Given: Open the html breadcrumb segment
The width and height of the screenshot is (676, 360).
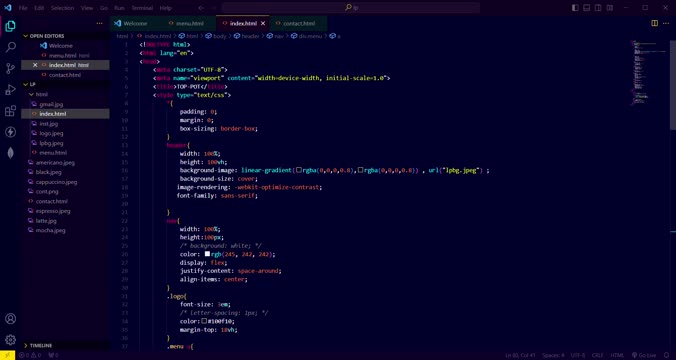Looking at the screenshot, I should pos(189,36).
